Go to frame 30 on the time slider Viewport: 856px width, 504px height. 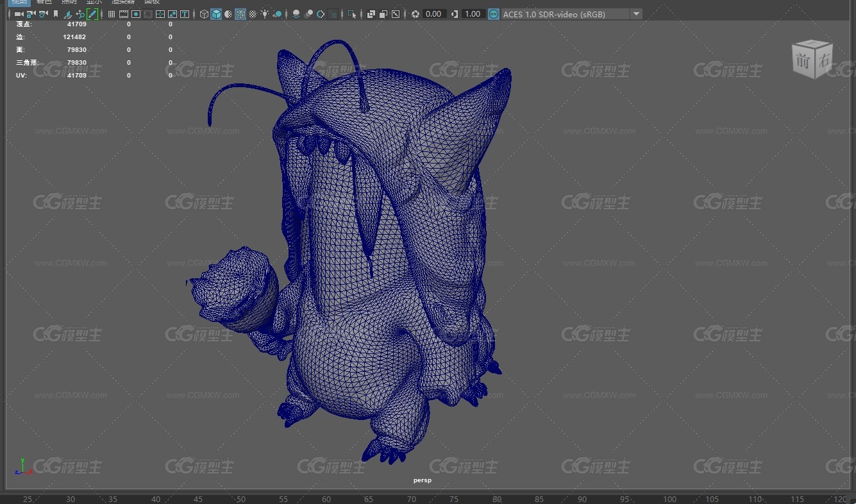pos(71,499)
